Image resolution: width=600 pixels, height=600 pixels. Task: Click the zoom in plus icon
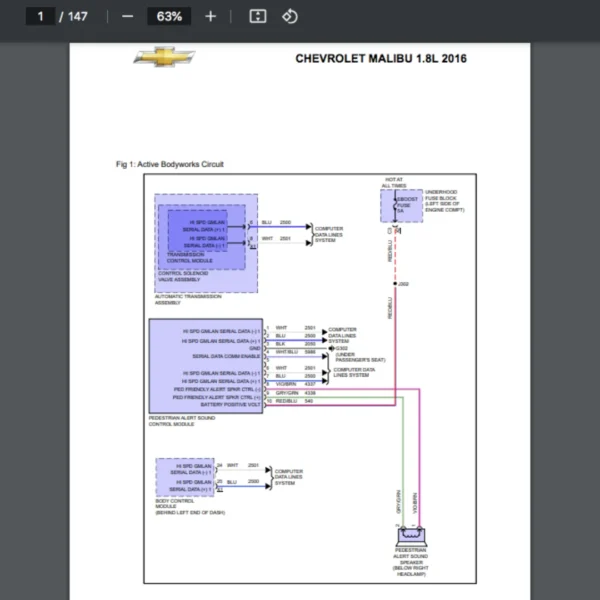coord(210,16)
